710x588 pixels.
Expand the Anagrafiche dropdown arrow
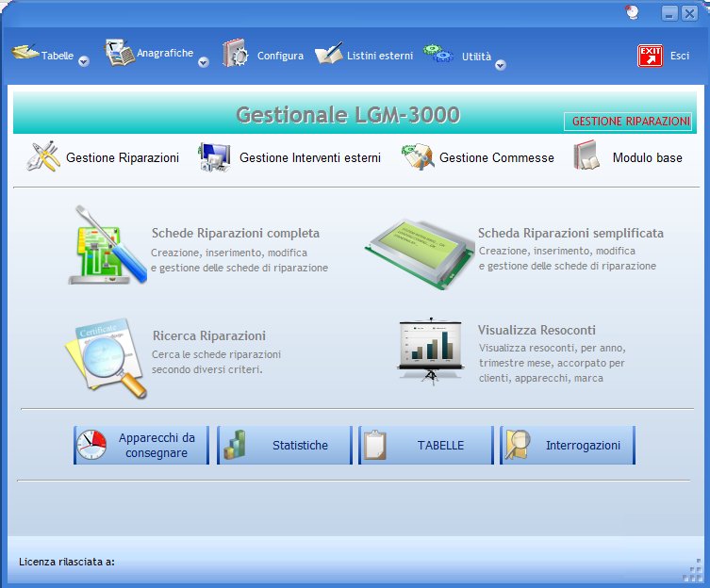[x=203, y=62]
